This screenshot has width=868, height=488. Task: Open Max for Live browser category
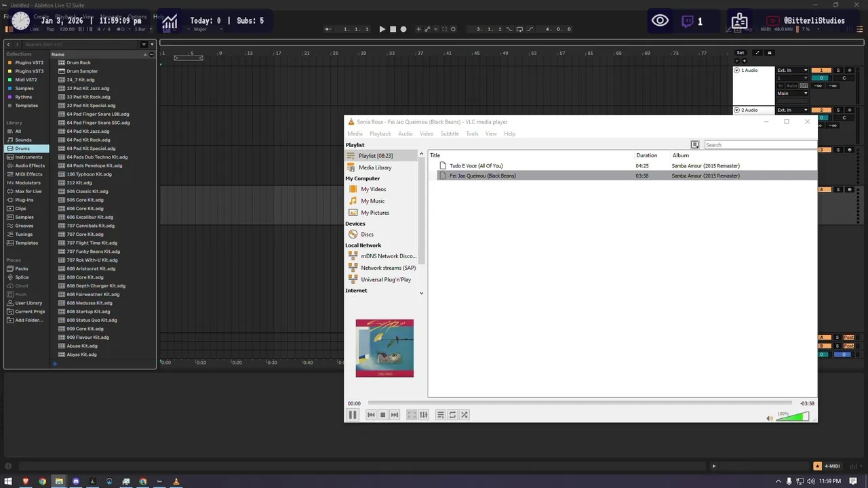pos(26,191)
